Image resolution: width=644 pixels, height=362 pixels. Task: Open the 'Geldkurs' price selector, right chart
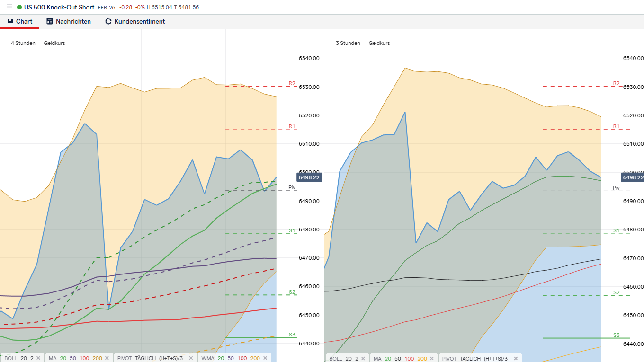point(379,43)
